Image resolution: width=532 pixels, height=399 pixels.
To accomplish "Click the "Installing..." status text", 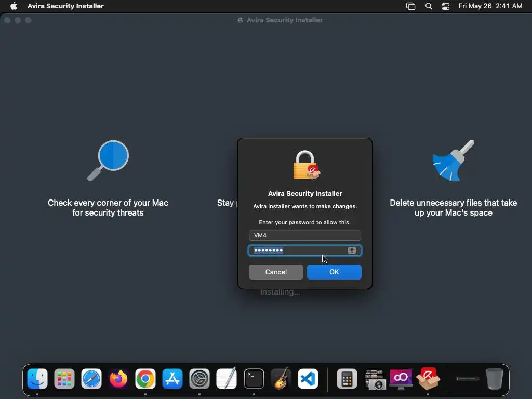I will click(x=280, y=292).
